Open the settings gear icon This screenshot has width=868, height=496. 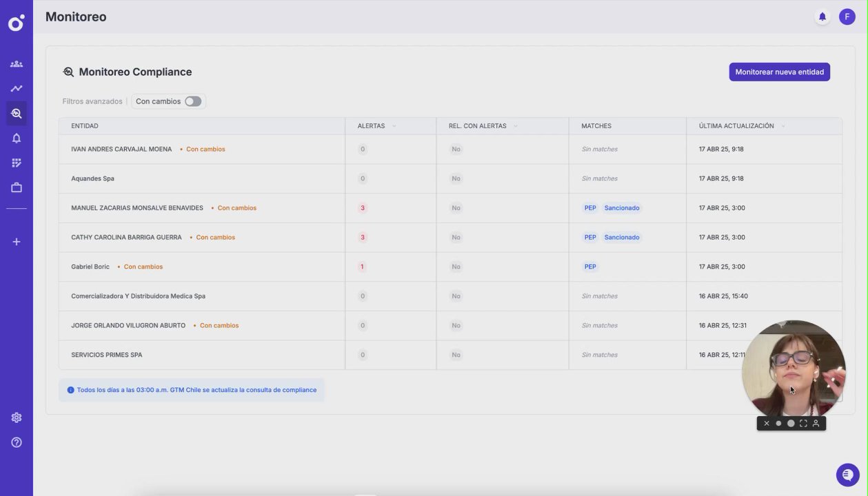click(x=17, y=417)
